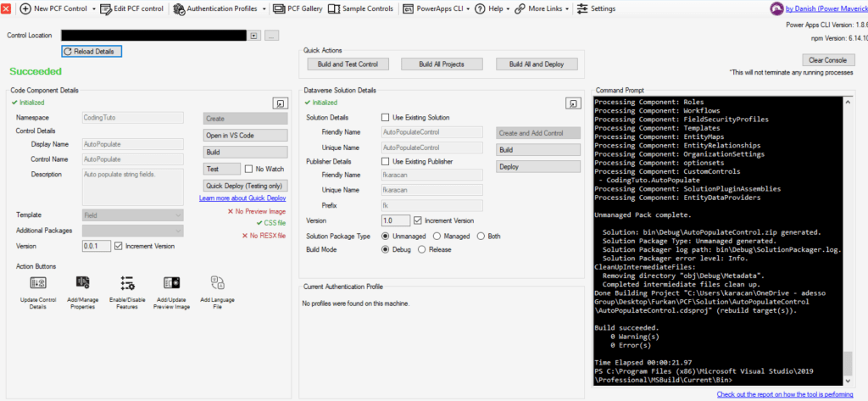Expand the Control Location dropdown

254,36
